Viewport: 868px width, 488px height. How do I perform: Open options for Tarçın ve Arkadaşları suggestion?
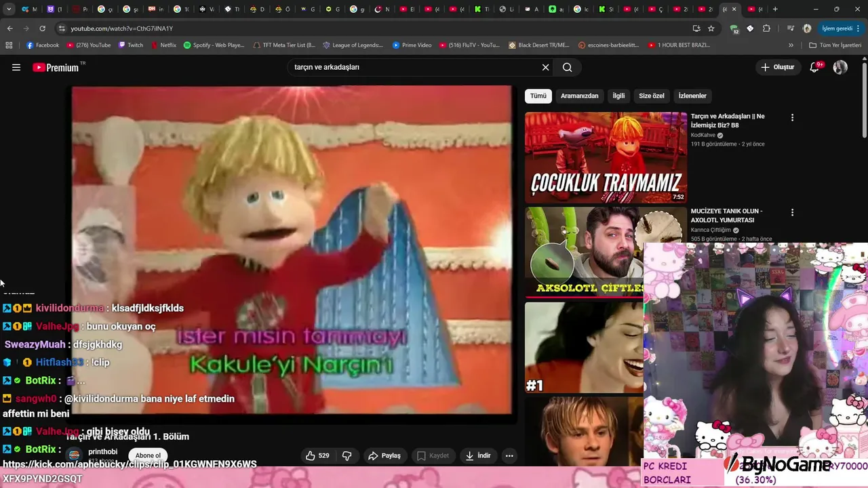(x=791, y=117)
